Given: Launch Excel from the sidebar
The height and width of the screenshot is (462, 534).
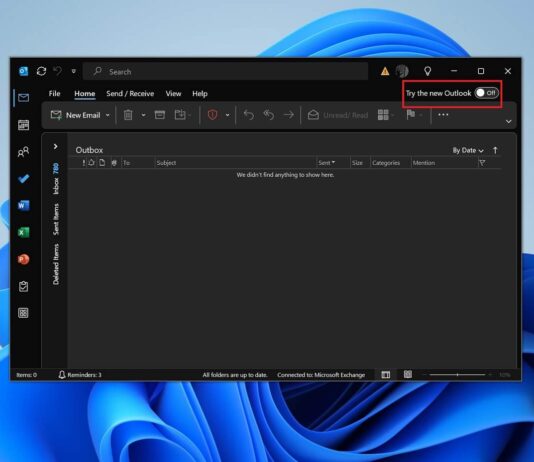Looking at the screenshot, I should pyautogui.click(x=23, y=232).
